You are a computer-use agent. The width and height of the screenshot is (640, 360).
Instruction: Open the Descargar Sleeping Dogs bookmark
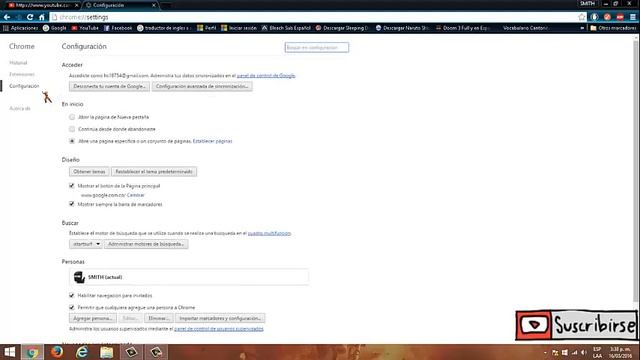point(342,28)
